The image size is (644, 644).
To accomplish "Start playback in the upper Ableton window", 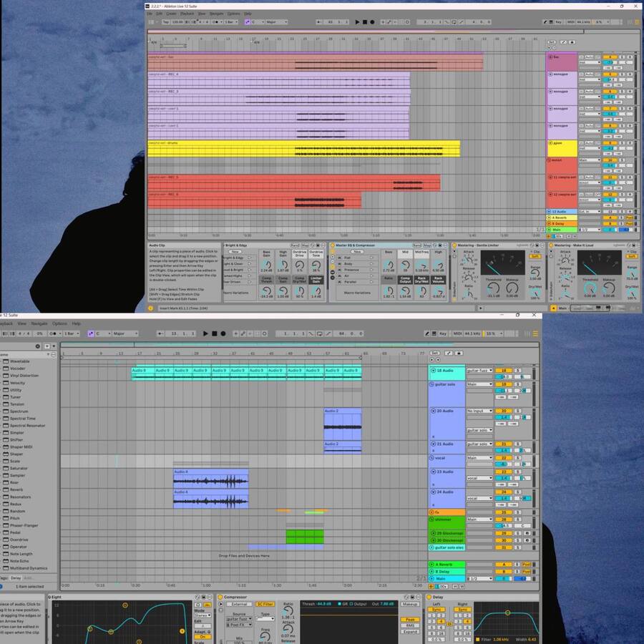I will pos(357,22).
